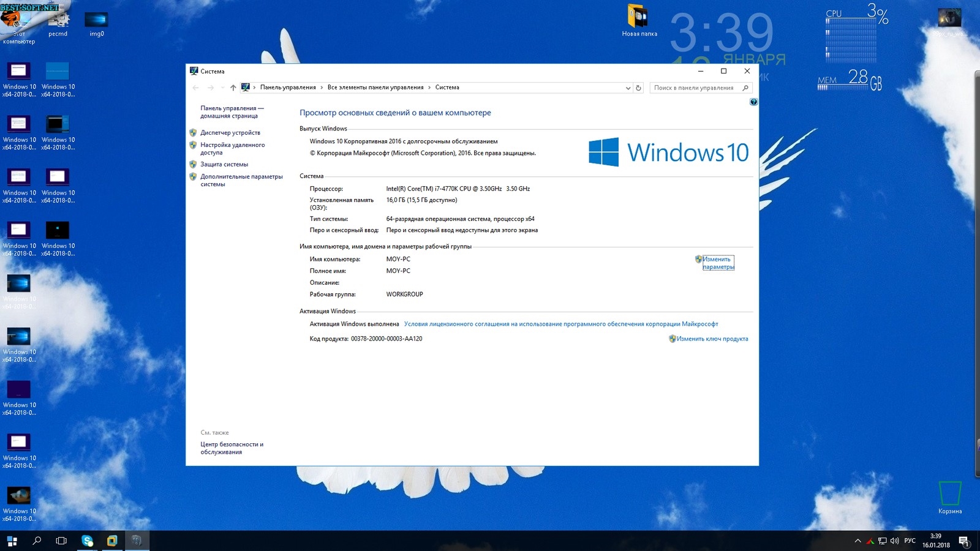Click the 16,0 ГБ installed memory value
The height and width of the screenshot is (551, 980).
(x=421, y=200)
